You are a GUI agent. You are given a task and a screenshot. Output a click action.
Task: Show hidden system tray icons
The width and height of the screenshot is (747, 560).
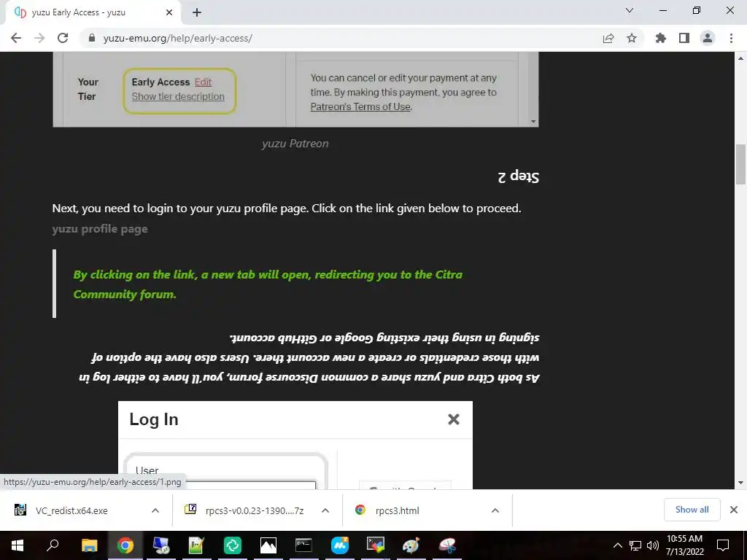click(617, 545)
